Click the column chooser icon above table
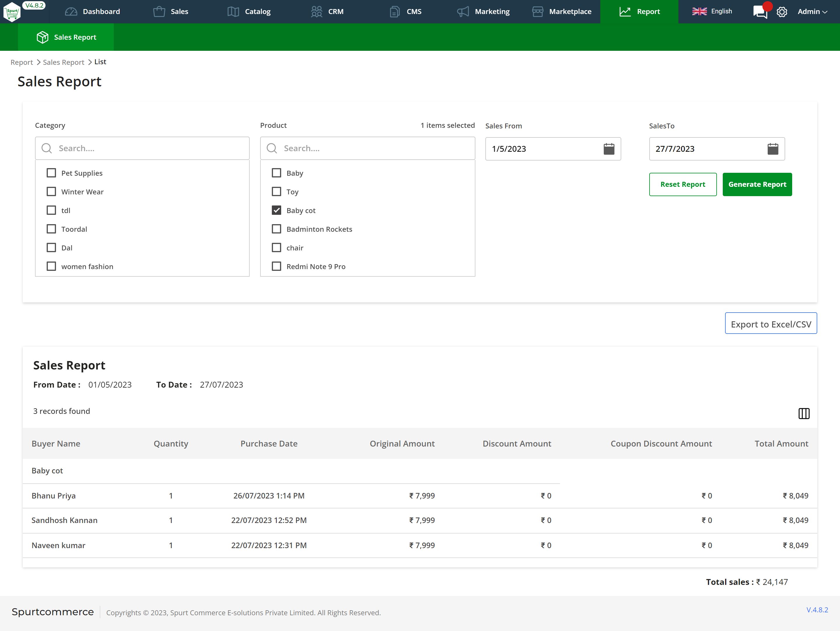 click(x=804, y=413)
